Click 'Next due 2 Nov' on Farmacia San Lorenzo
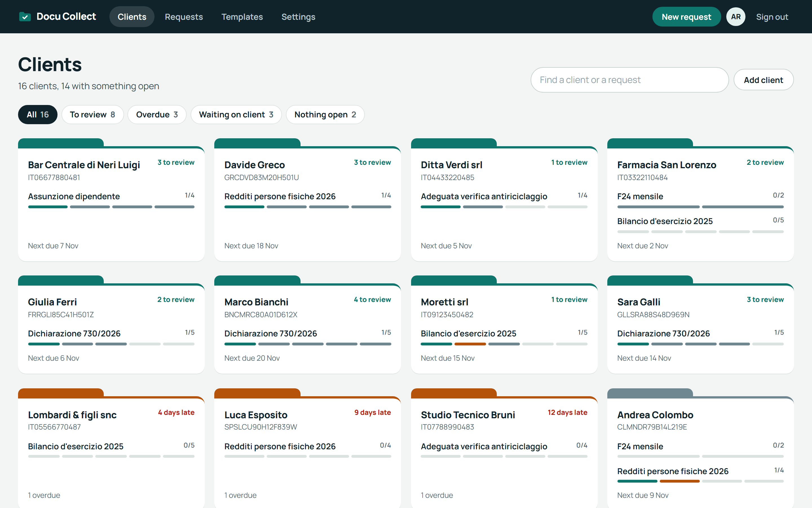 point(643,246)
